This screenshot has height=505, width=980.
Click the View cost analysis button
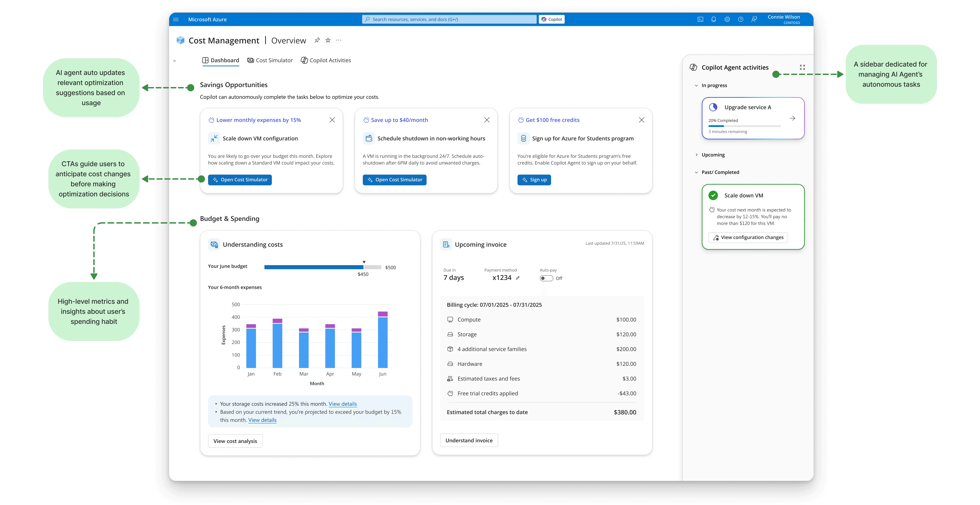click(x=235, y=441)
